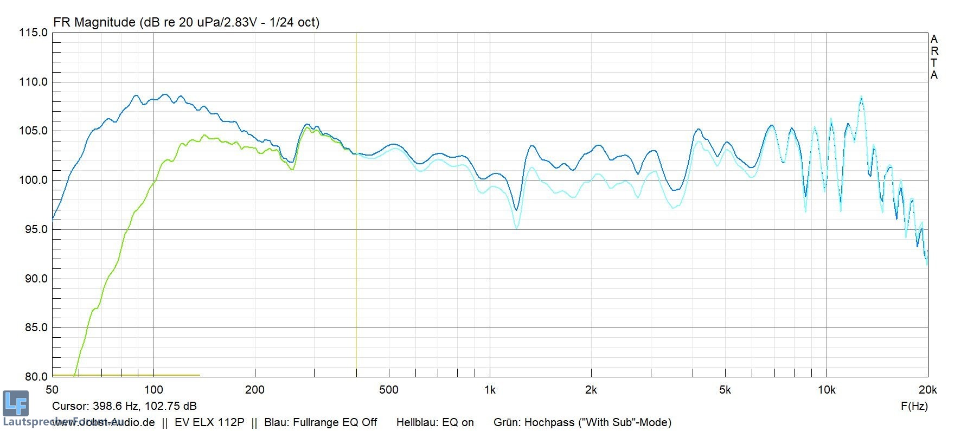The image size is (980, 431).
Task: Click the 1k frequency axis label
Action: coord(490,390)
